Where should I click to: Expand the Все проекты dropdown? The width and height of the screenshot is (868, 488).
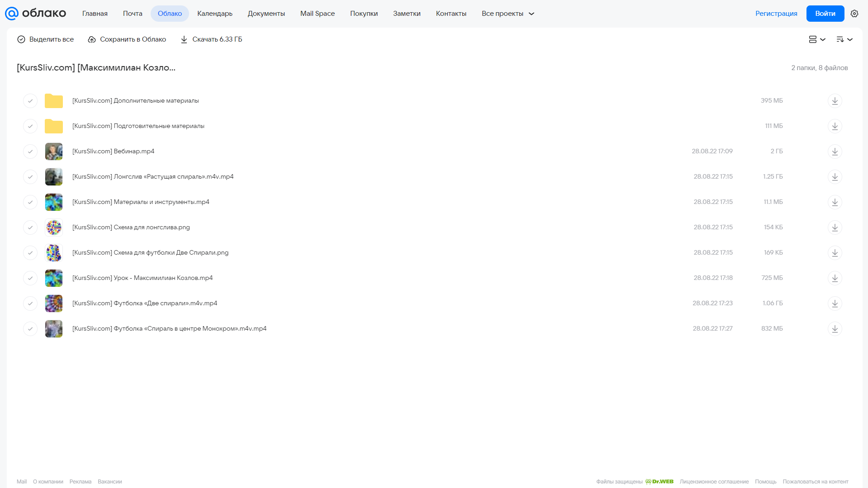[508, 14]
